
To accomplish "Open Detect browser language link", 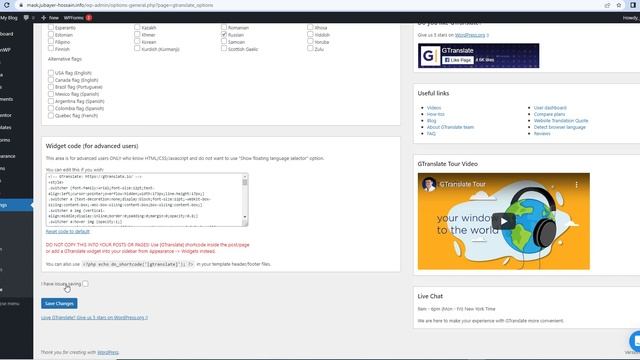I will click(x=560, y=127).
